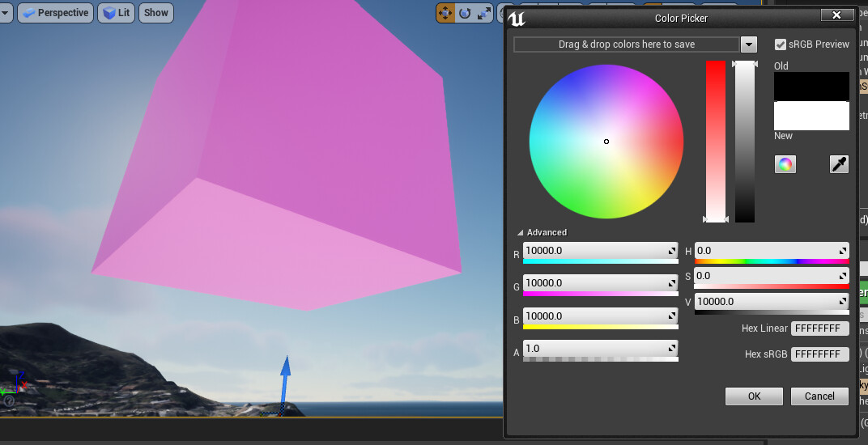Click the Hex Linear input field
The height and width of the screenshot is (445, 868).
(820, 328)
